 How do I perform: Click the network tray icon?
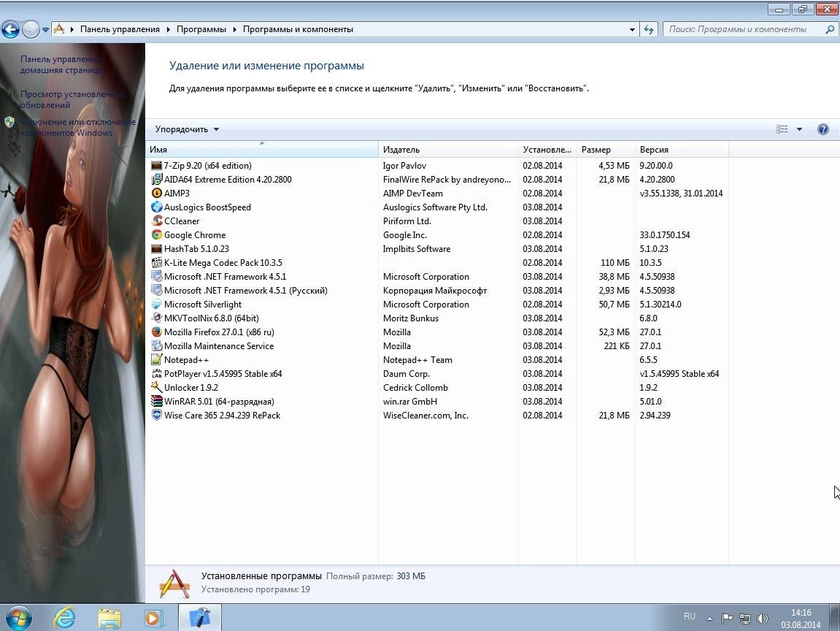click(744, 619)
